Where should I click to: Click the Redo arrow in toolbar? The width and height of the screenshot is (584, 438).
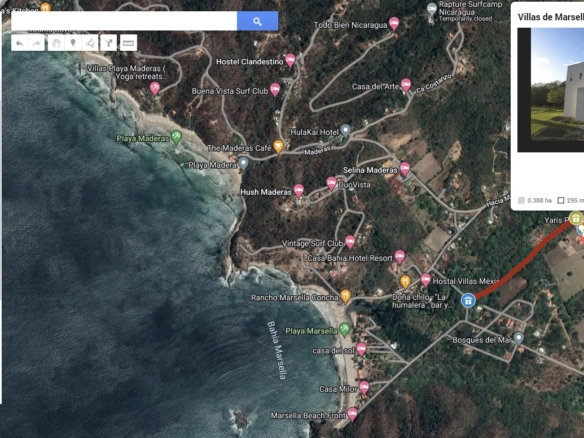point(36,43)
